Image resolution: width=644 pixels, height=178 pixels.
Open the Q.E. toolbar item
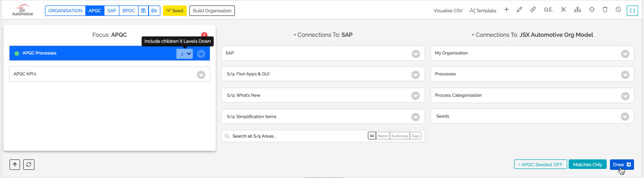pyautogui.click(x=548, y=10)
